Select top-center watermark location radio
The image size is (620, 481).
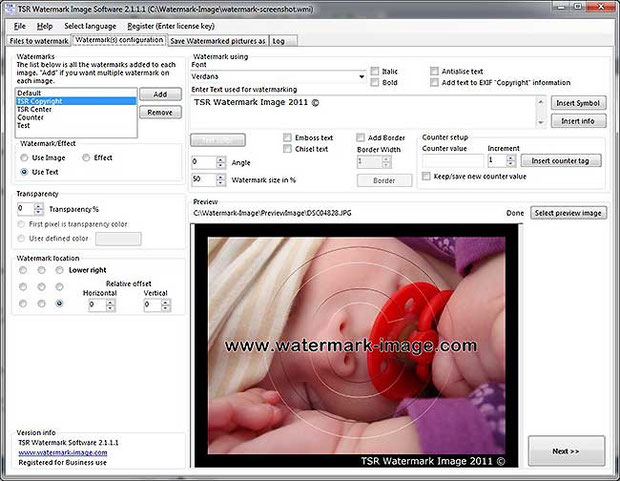click(x=41, y=270)
